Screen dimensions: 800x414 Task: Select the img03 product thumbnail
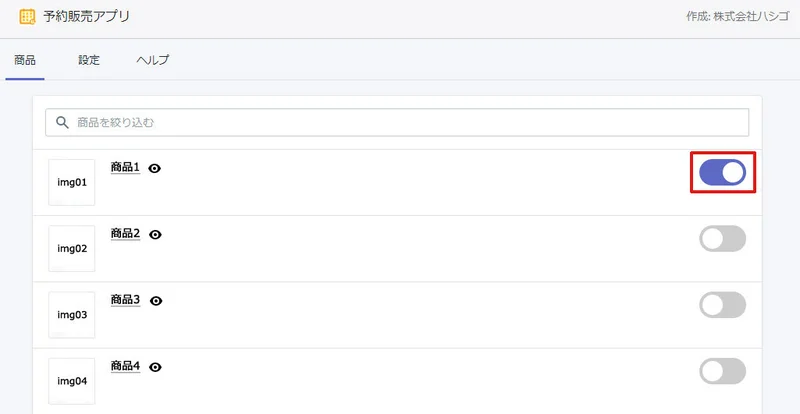coord(71,315)
